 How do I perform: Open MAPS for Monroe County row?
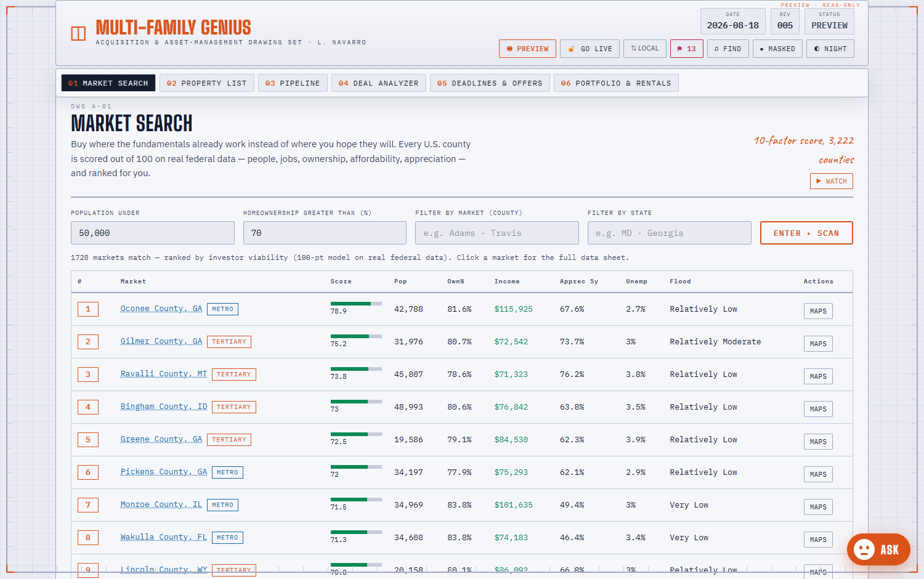[x=818, y=507]
